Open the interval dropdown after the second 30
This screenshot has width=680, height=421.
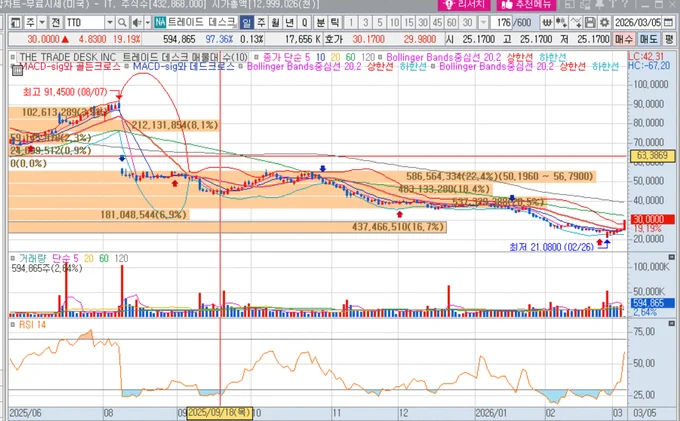tap(483, 22)
